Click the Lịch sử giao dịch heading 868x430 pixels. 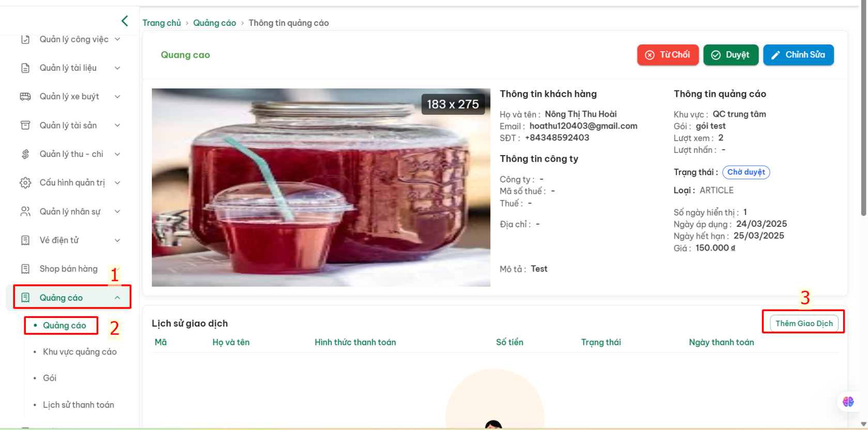[190, 324]
